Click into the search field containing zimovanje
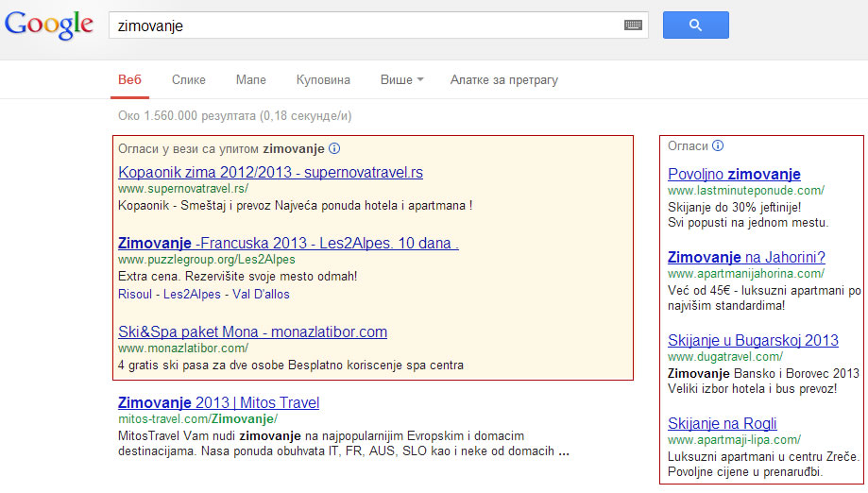Viewport: 868px width, 493px height. coord(364,25)
